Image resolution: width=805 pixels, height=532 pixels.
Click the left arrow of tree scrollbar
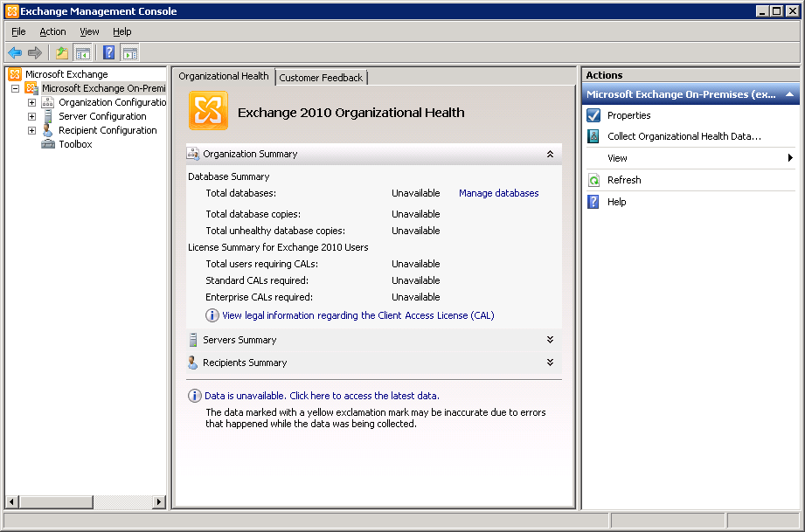[x=12, y=501]
